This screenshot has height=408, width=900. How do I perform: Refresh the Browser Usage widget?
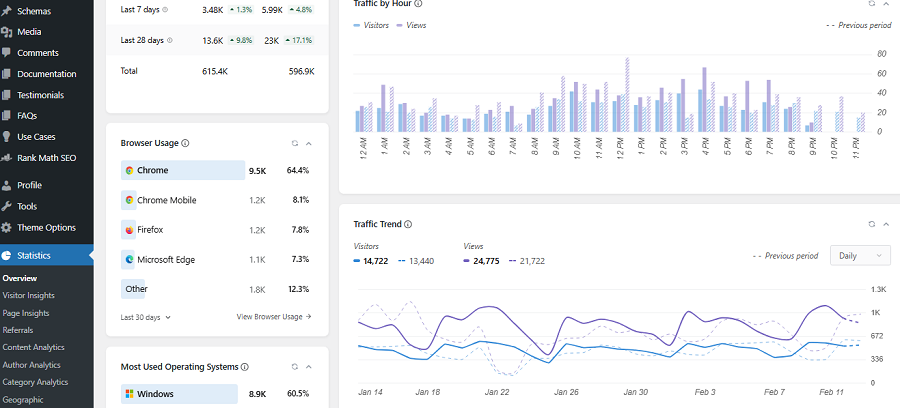(x=293, y=143)
